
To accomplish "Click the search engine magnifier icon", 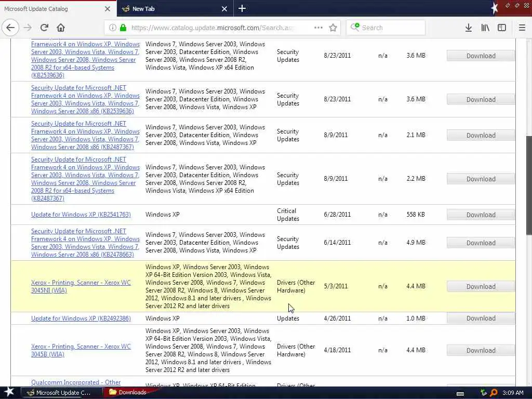I will point(355,27).
